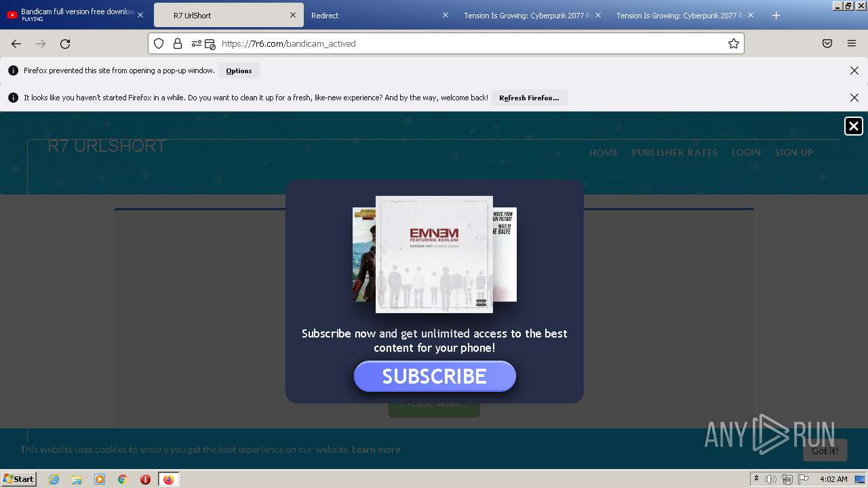Close the subscribe ad overlay
Viewport: 868px width, 488px height.
[x=854, y=126]
